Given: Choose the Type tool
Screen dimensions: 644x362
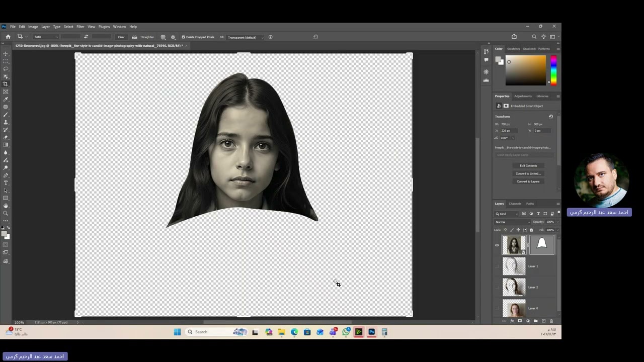Looking at the screenshot, I should point(6,183).
